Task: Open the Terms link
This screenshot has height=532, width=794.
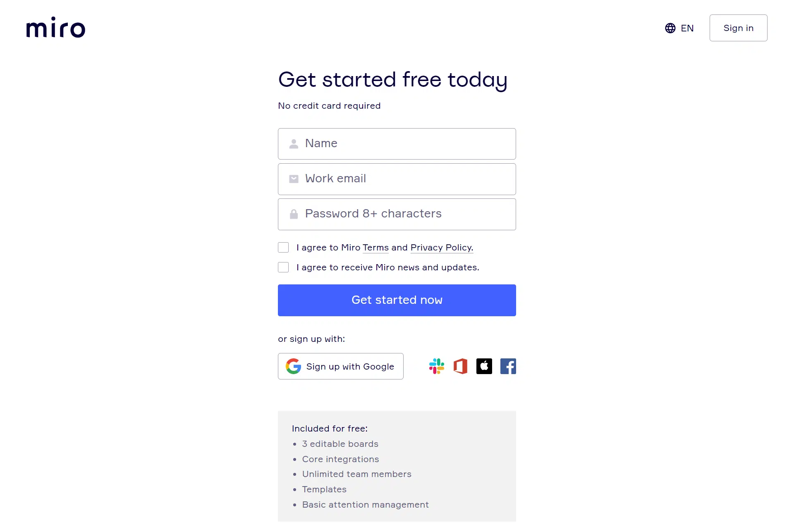Action: (375, 248)
